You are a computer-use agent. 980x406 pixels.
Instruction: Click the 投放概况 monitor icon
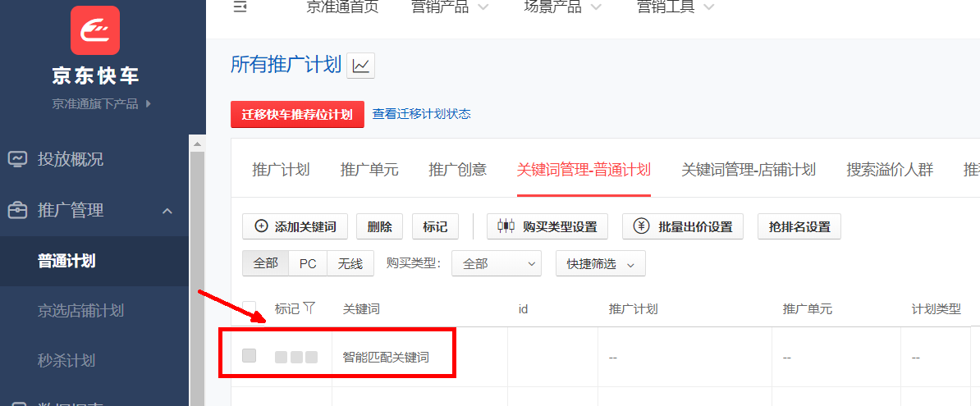(17, 159)
